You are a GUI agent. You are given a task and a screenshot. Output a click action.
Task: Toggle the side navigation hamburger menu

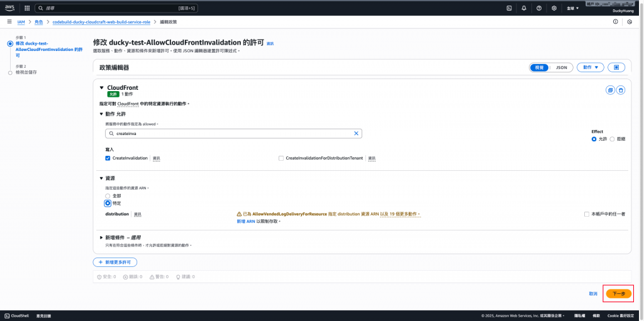(x=9, y=21)
